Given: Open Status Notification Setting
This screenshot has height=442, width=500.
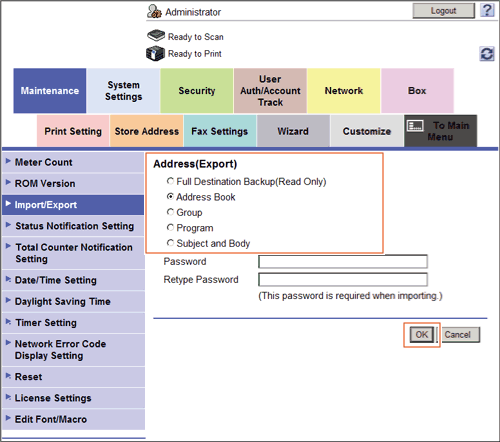Looking at the screenshot, I should tap(73, 226).
